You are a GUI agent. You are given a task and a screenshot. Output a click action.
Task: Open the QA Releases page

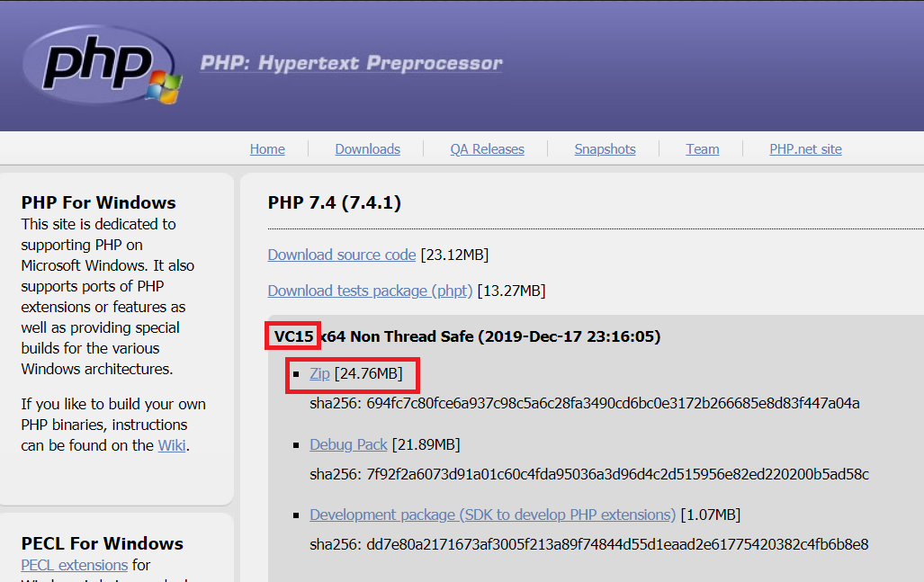click(x=487, y=149)
